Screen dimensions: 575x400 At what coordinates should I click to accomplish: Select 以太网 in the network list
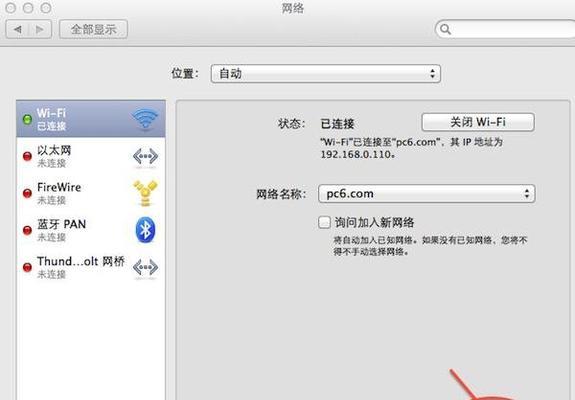click(91, 156)
